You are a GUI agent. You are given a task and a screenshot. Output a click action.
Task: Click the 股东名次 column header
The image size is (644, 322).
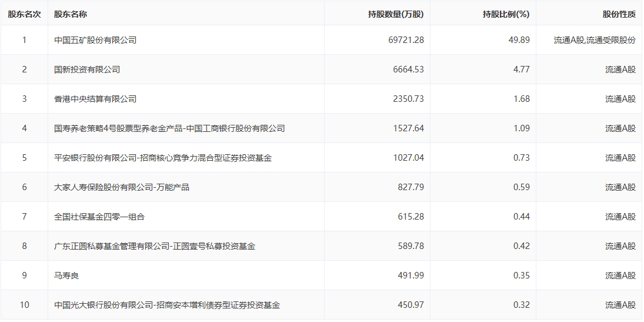click(24, 14)
